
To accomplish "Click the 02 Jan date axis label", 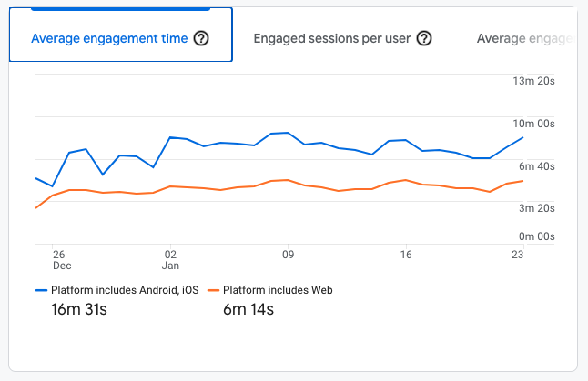I will 170,260.
